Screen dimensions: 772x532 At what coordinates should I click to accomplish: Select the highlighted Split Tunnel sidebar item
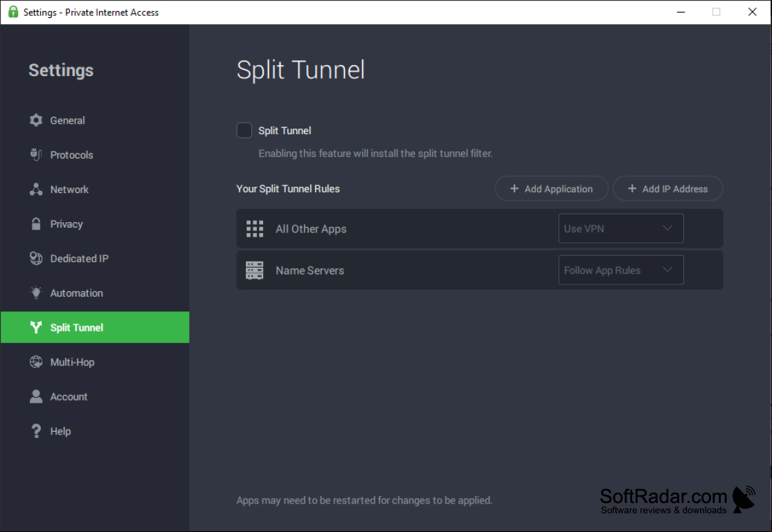95,327
